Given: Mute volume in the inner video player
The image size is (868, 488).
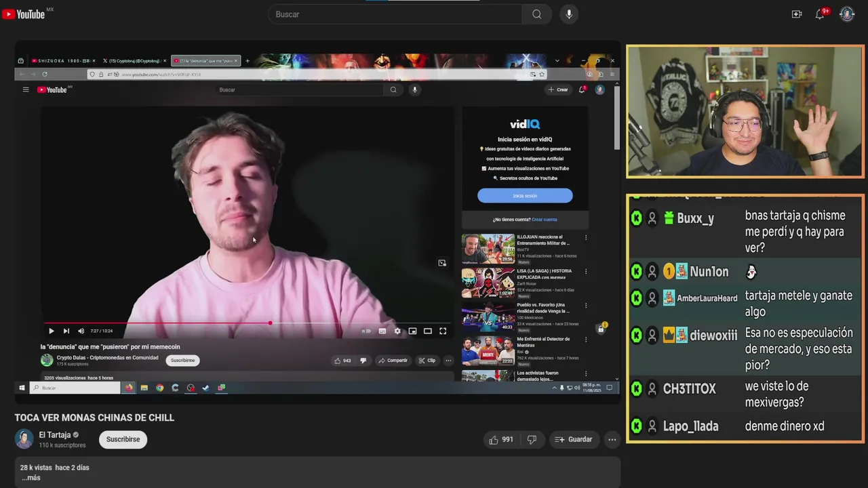Looking at the screenshot, I should point(81,331).
